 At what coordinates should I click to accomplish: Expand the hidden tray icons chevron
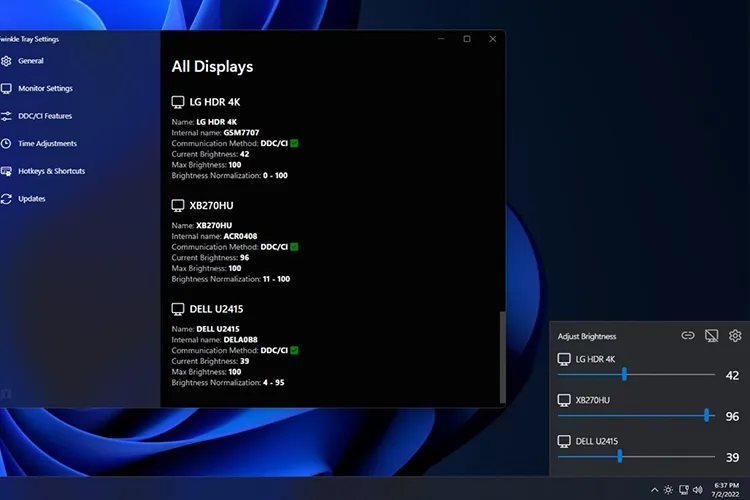point(654,490)
